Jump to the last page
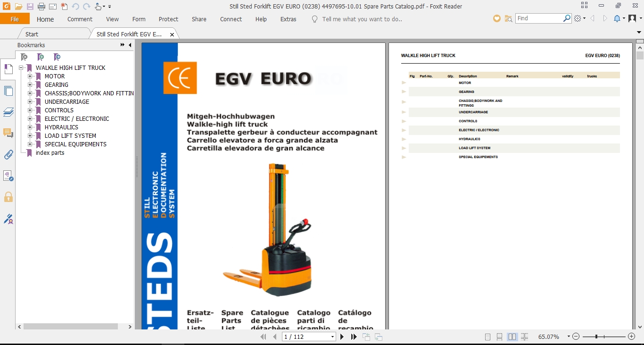This screenshot has width=644, height=345. [354, 337]
